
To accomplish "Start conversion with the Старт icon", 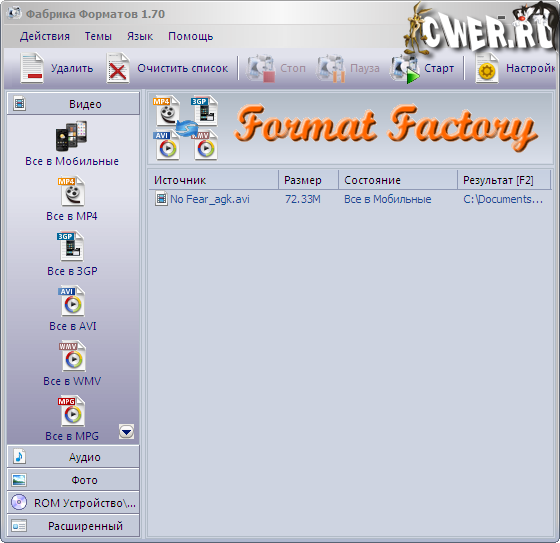I will coord(405,69).
